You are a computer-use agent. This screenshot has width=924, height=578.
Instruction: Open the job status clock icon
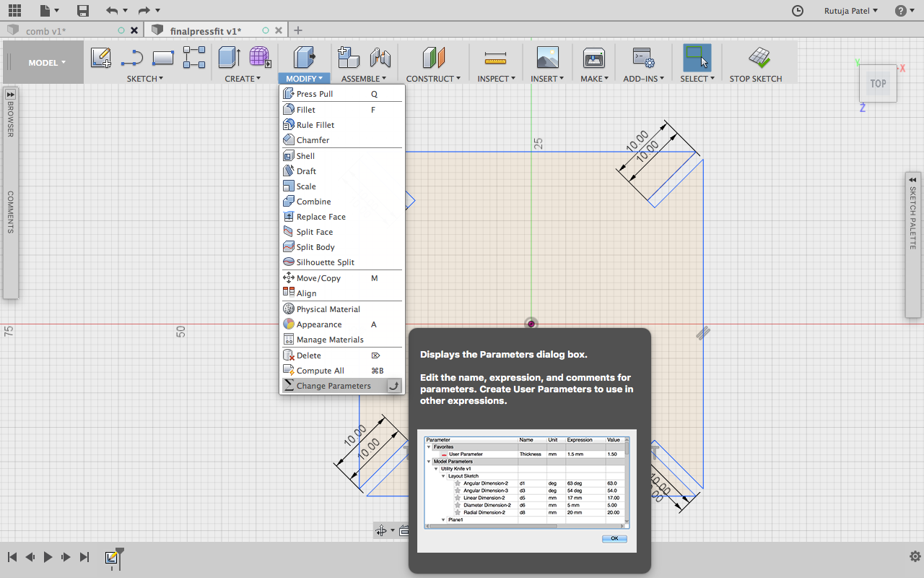pyautogui.click(x=798, y=11)
